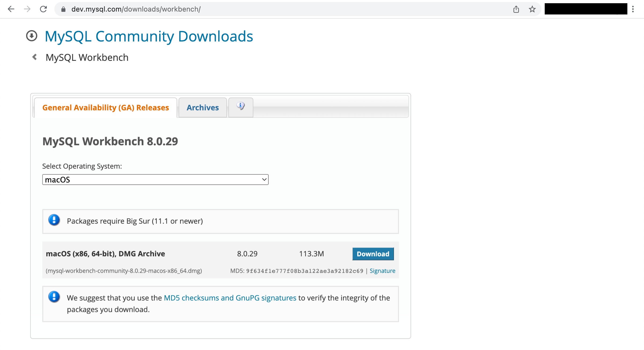Screen dimensions: 644x350
Task: Click the Signature verification link
Action: point(382,270)
